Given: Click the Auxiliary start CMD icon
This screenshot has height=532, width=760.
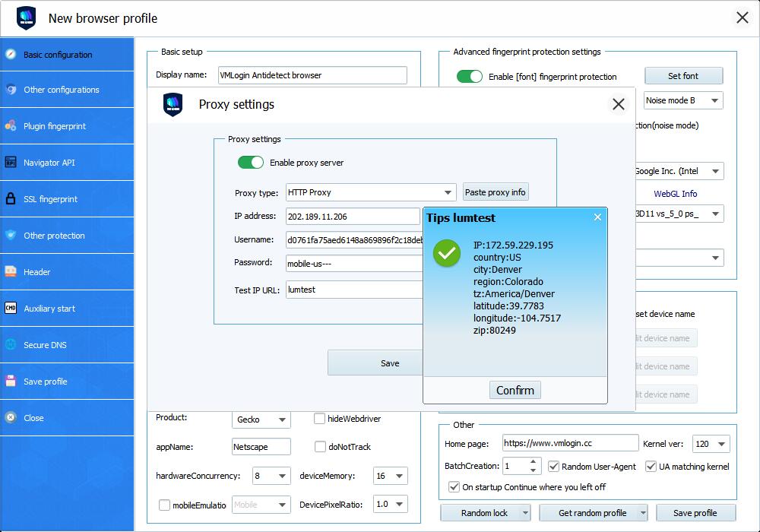Looking at the screenshot, I should (x=11, y=308).
